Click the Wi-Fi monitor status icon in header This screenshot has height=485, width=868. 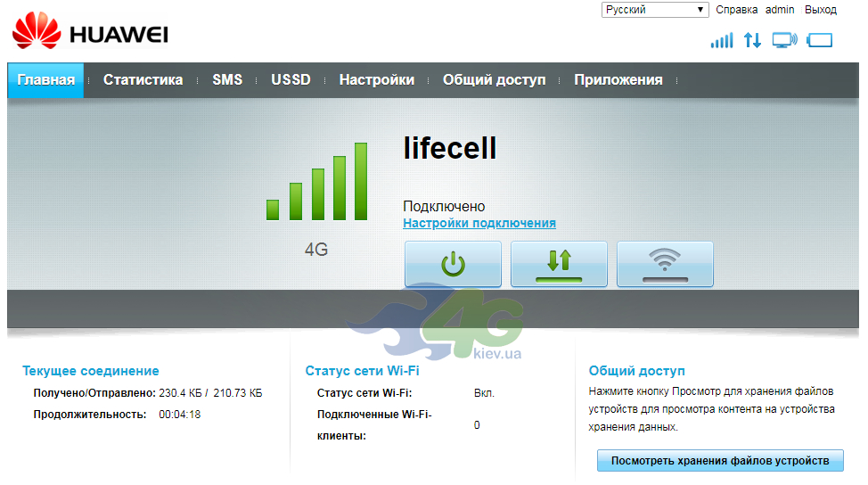point(785,40)
